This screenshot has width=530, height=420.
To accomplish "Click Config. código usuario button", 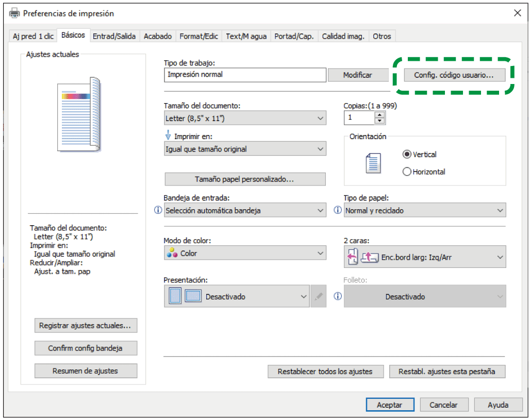I will coord(454,75).
